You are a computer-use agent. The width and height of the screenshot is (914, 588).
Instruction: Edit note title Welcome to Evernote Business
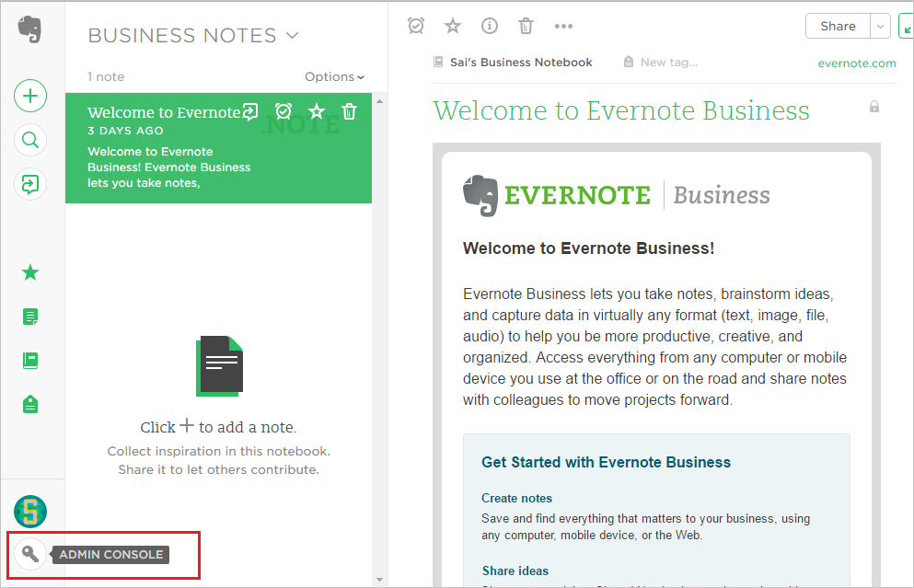pos(621,110)
